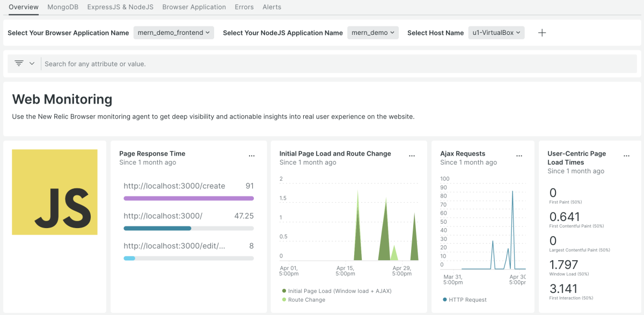Toggle the Initial Page Load legend series

point(339,291)
